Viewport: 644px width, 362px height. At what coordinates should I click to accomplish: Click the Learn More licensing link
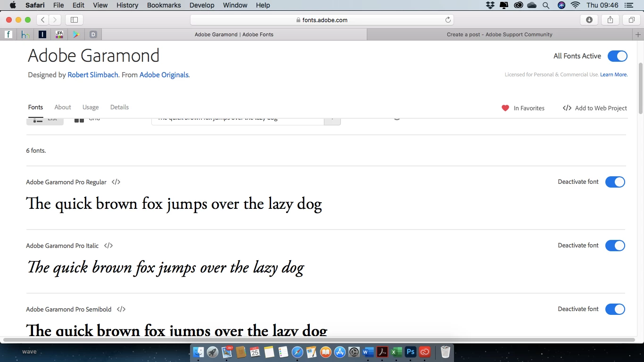[614, 74]
